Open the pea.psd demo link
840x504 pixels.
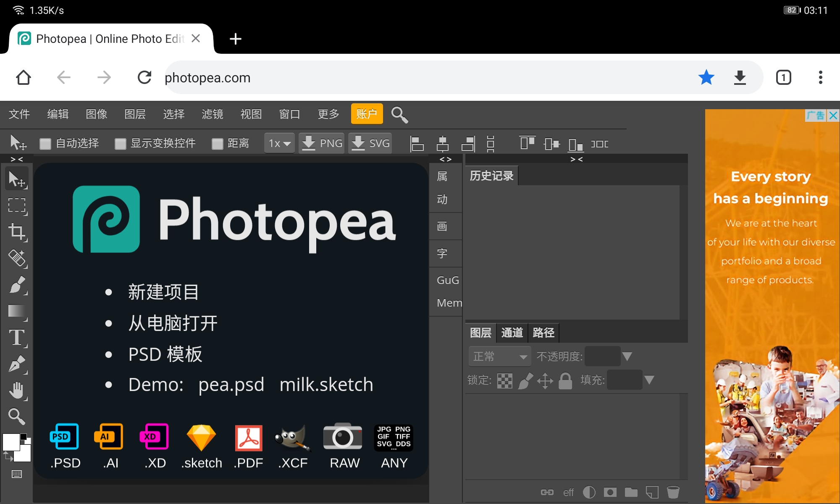(x=231, y=384)
